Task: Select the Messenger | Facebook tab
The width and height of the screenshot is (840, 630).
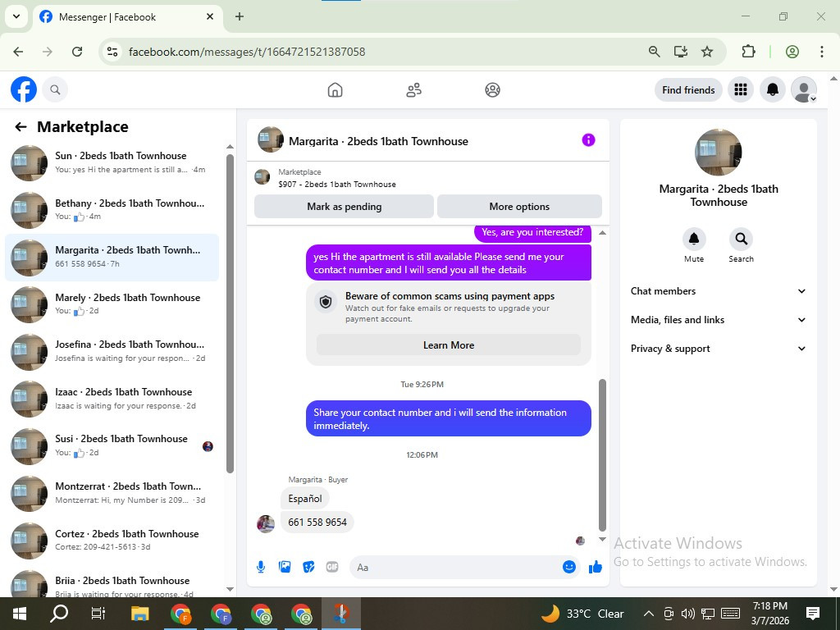Action: 127,17
